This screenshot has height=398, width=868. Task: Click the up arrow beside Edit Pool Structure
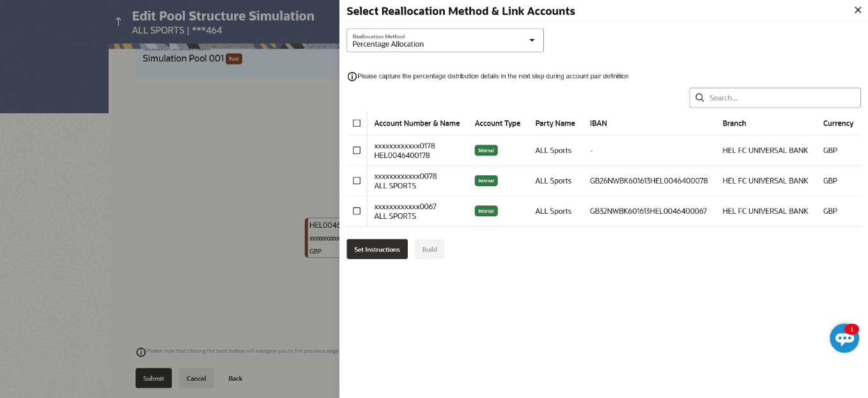click(x=118, y=22)
